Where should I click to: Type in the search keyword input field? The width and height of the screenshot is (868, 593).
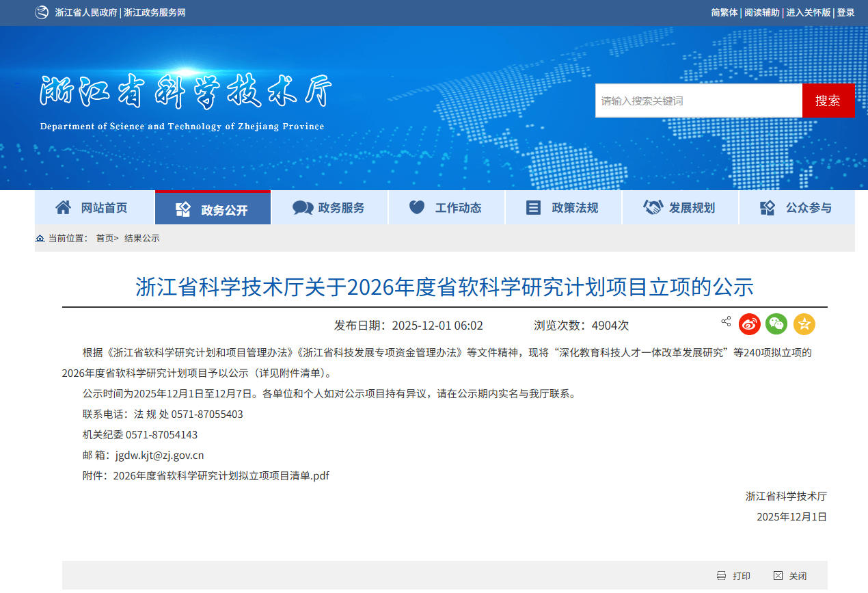point(698,101)
